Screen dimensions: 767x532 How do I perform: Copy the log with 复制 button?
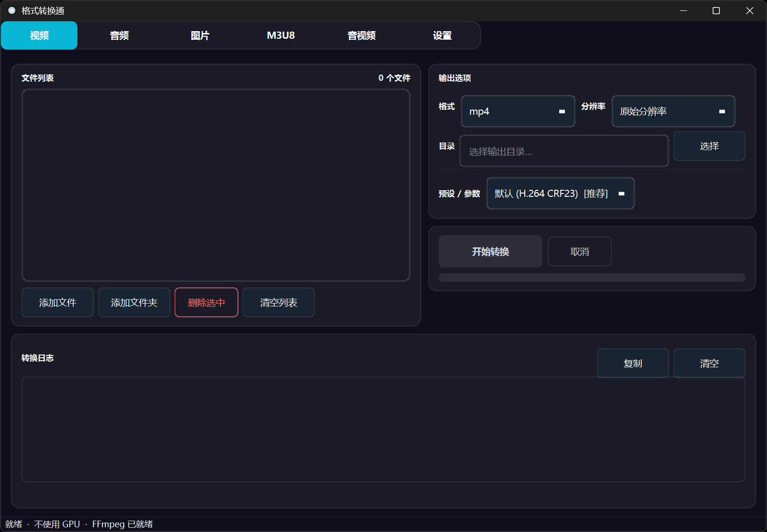(x=633, y=363)
